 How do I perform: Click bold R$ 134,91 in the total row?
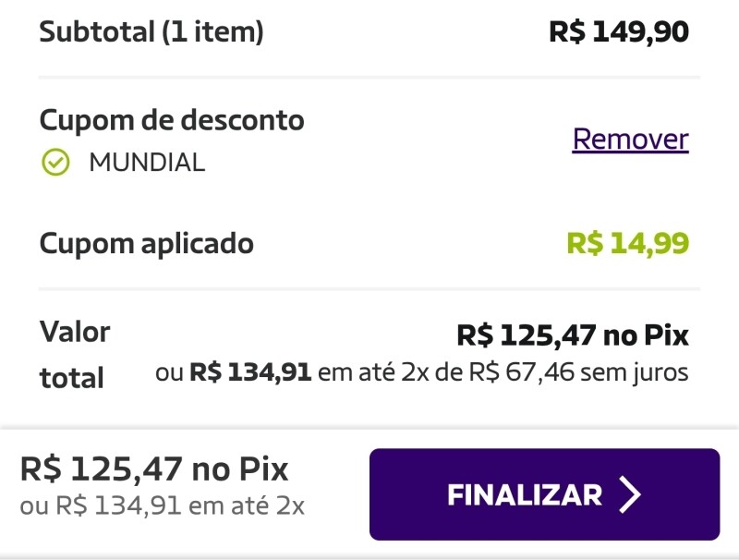pos(251,373)
